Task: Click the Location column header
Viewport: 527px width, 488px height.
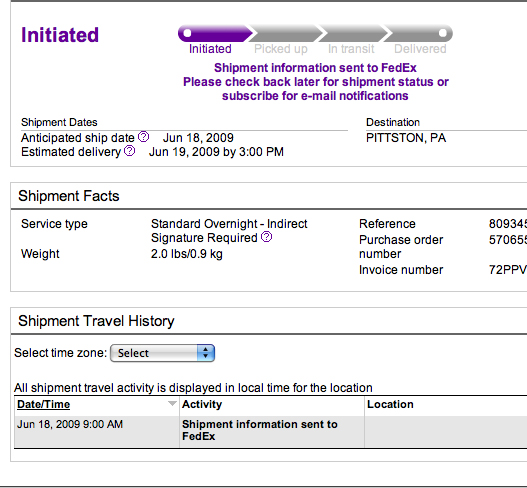Action: tap(390, 404)
